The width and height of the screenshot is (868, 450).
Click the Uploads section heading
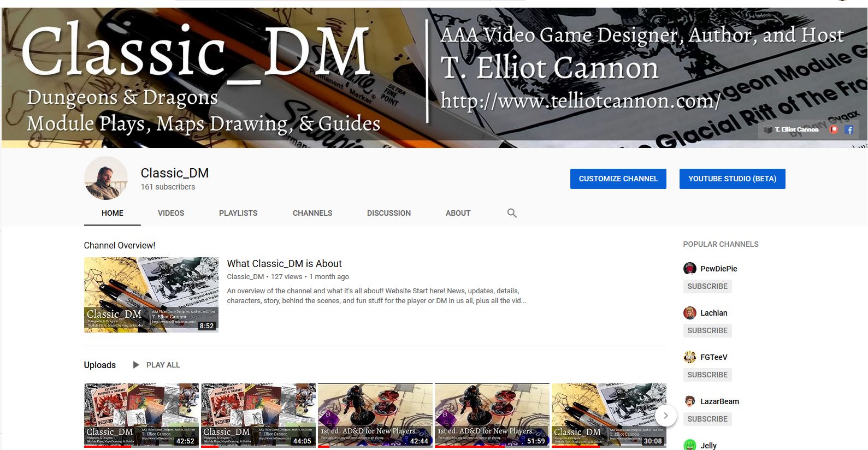tap(100, 365)
